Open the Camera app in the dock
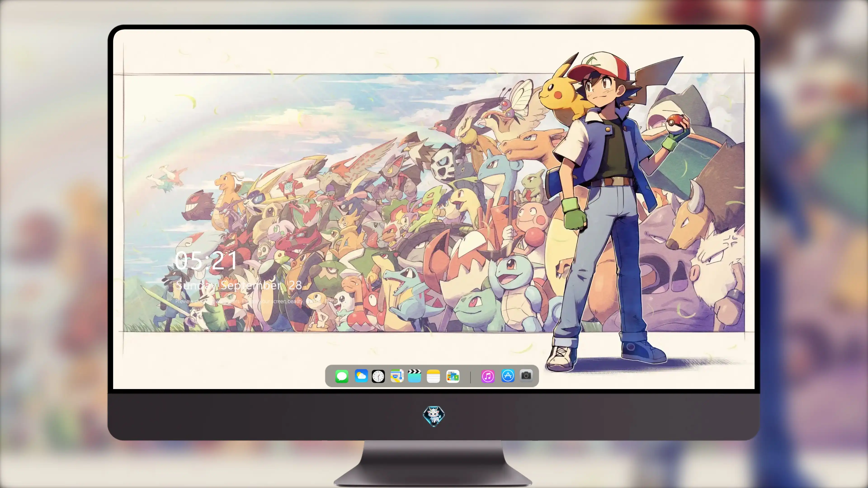Viewport: 868px width, 488px height. pos(526,375)
